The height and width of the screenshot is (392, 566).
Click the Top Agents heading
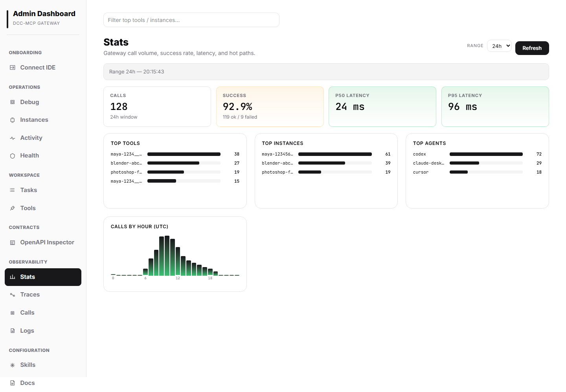pos(430,143)
